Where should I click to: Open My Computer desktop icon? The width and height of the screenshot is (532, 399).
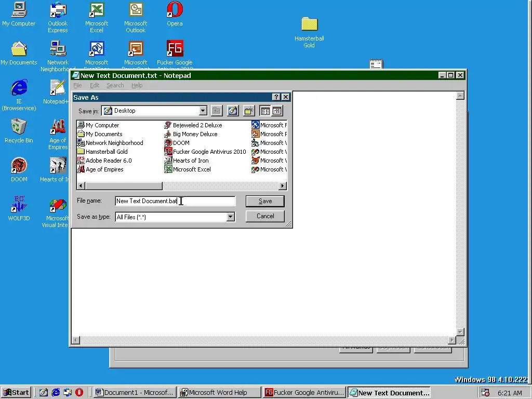coord(19,14)
